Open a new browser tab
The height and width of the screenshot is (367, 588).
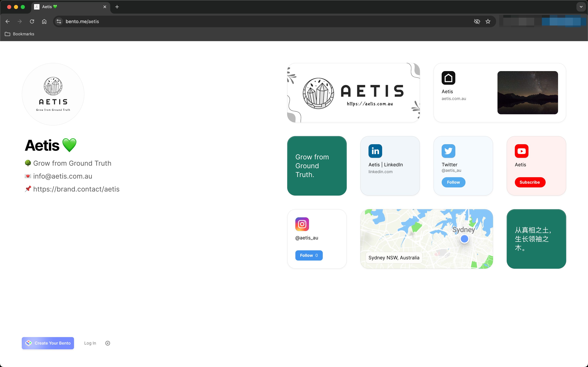click(x=117, y=7)
